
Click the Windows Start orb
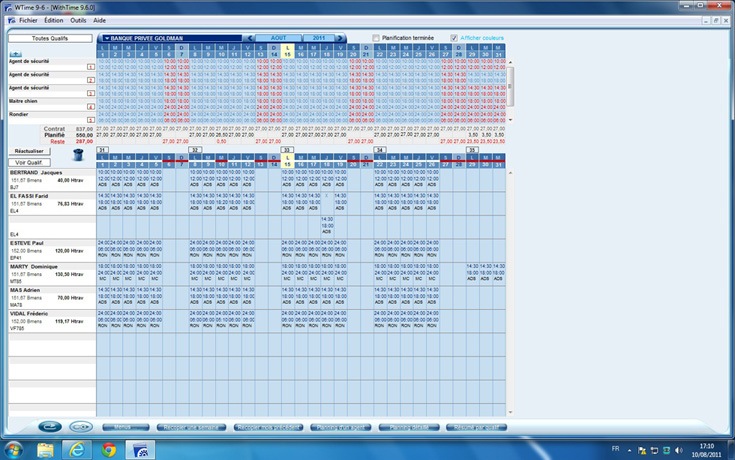pyautogui.click(x=14, y=450)
